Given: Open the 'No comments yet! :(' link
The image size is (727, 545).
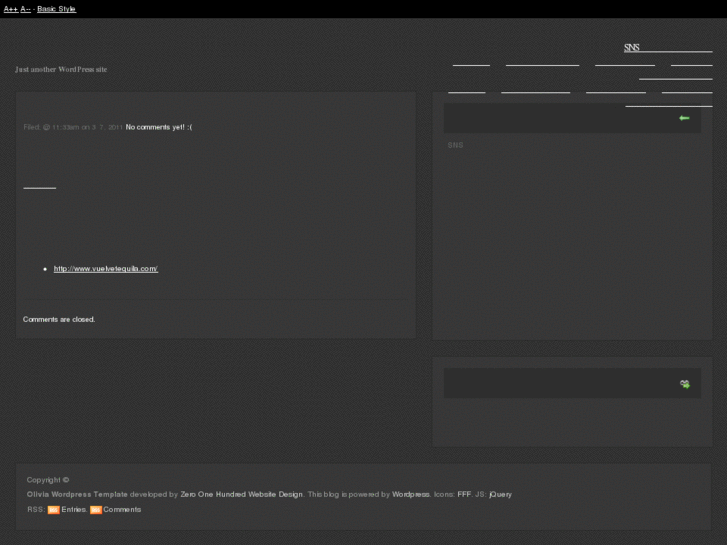Looking at the screenshot, I should click(159, 127).
